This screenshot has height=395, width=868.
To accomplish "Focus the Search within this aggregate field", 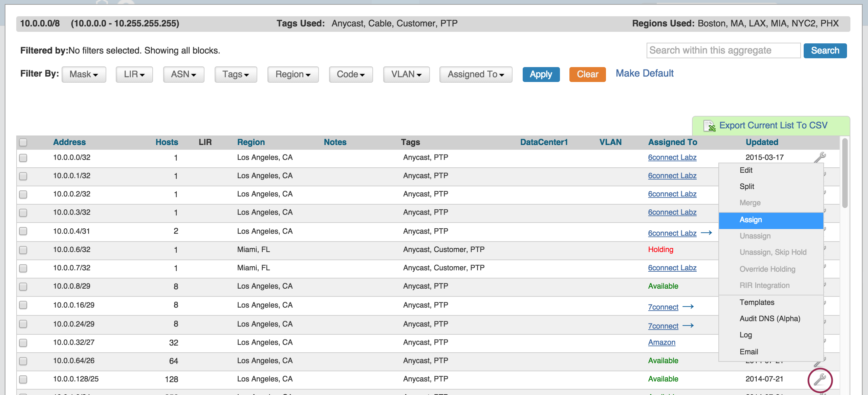I will [723, 50].
